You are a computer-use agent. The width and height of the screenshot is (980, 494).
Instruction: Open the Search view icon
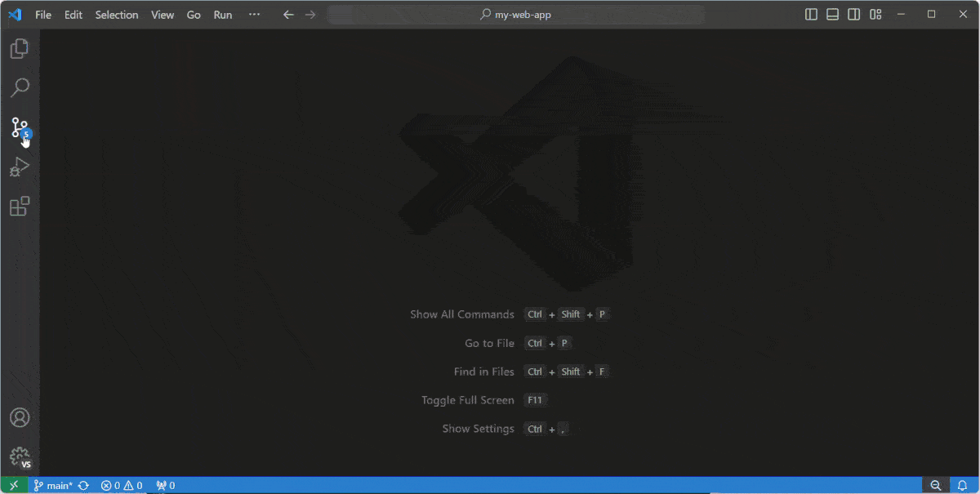(20, 87)
